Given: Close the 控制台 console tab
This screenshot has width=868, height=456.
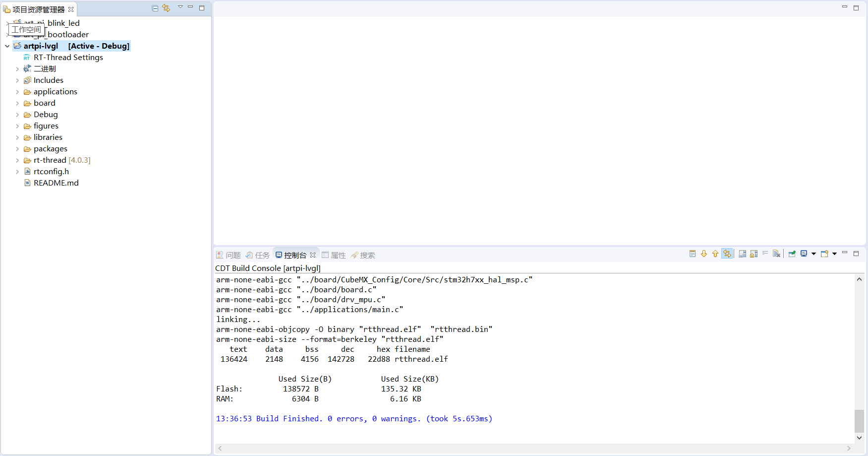Looking at the screenshot, I should pyautogui.click(x=313, y=255).
